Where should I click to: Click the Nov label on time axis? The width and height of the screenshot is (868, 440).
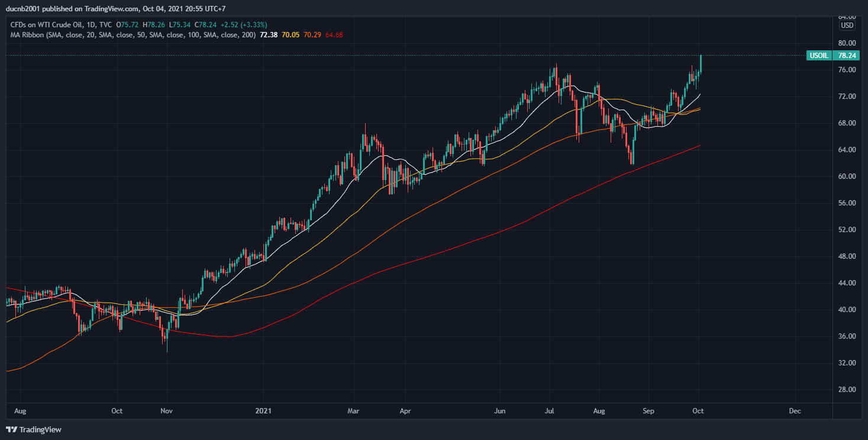(x=167, y=410)
